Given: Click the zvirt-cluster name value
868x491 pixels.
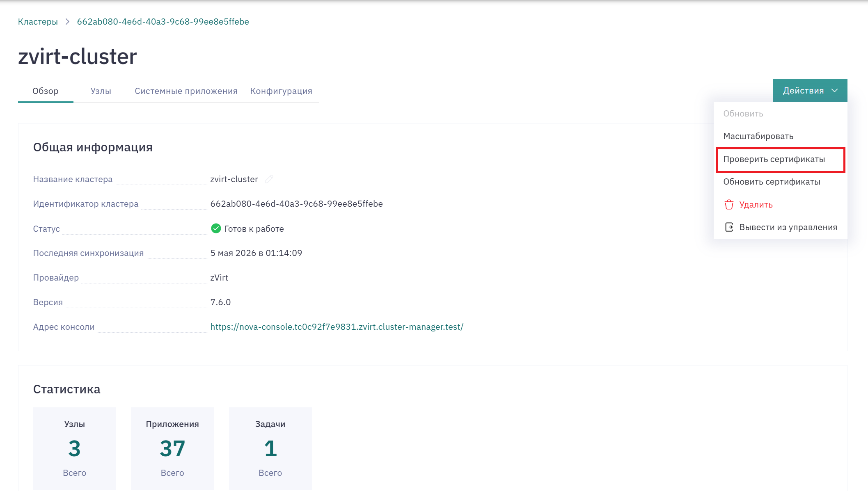Looking at the screenshot, I should click(x=234, y=179).
